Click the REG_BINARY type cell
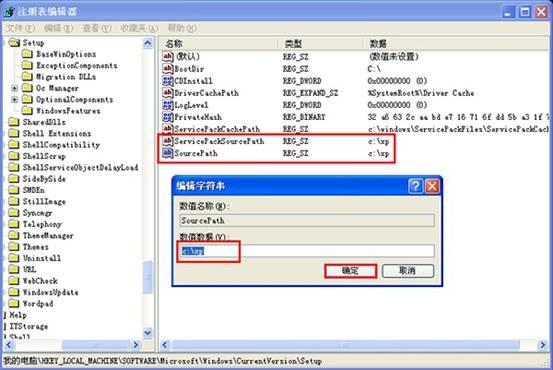The height and width of the screenshot is (370, 553). coord(304,117)
